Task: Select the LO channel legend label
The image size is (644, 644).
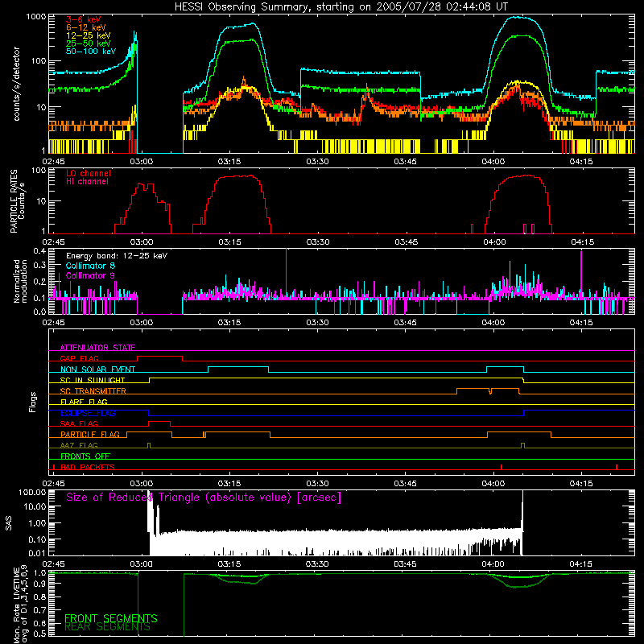Action: click(x=89, y=173)
